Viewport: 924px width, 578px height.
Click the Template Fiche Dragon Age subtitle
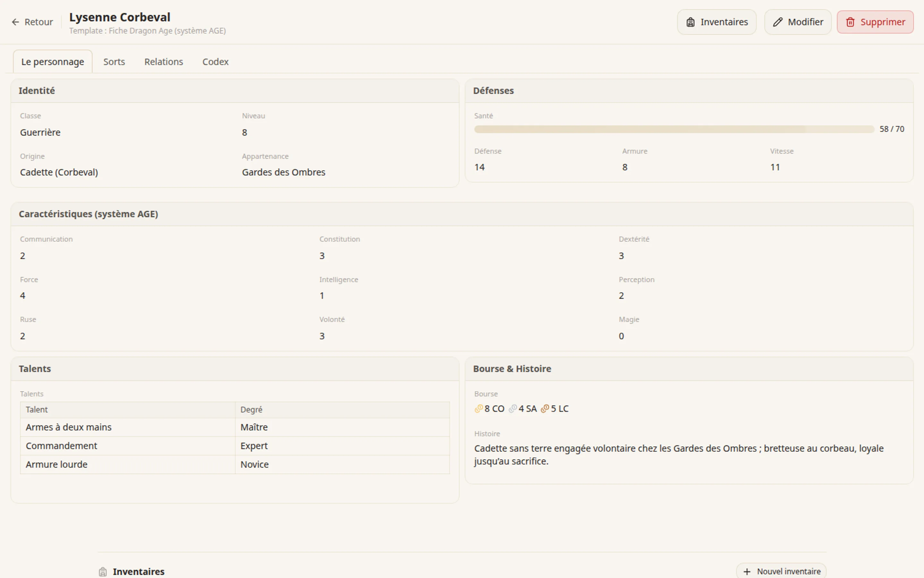coord(147,31)
